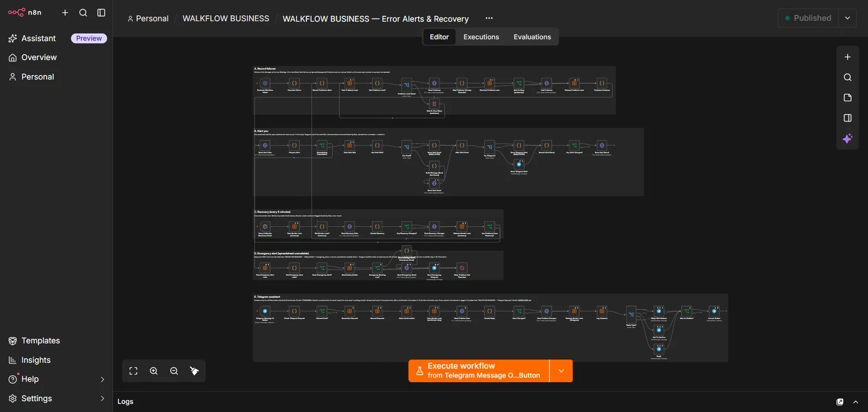Open search from the sidebar magnifier icon
The height and width of the screenshot is (412, 868).
pyautogui.click(x=83, y=12)
